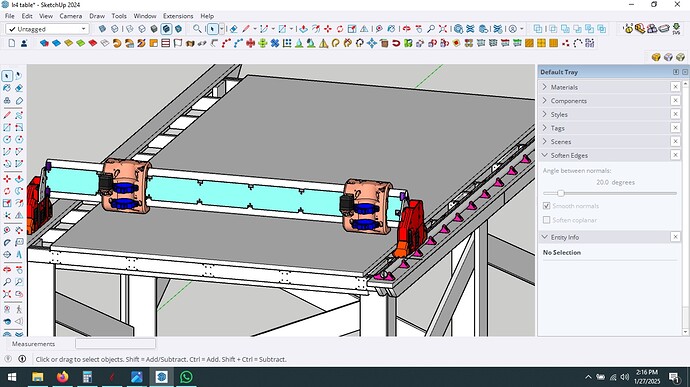Open the Extensions menu
This screenshot has height=387, width=690.
pos(178,16)
